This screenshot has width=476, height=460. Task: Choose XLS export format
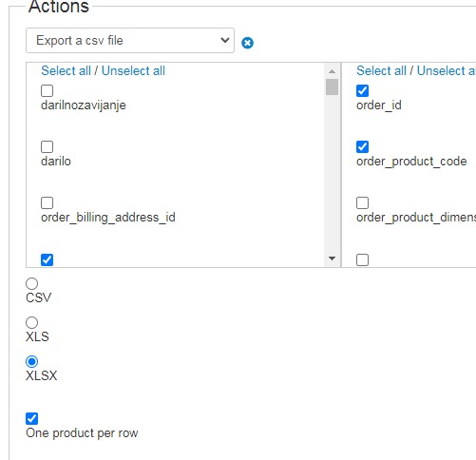coord(31,323)
